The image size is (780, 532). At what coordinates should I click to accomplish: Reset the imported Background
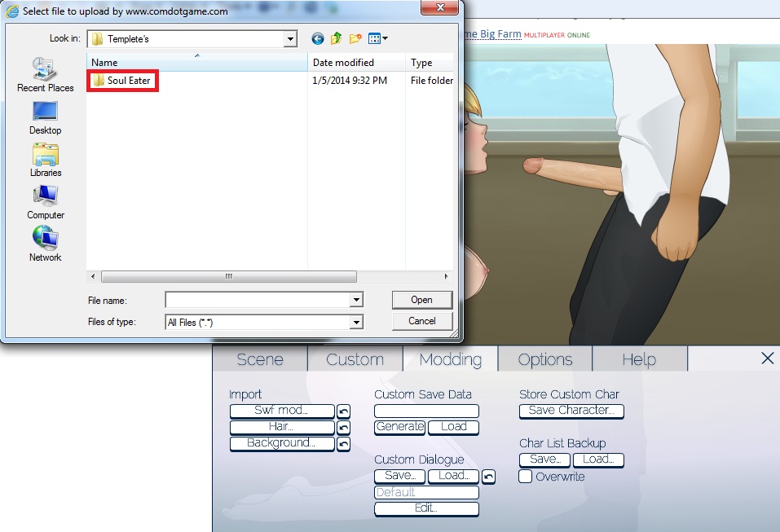(x=343, y=444)
